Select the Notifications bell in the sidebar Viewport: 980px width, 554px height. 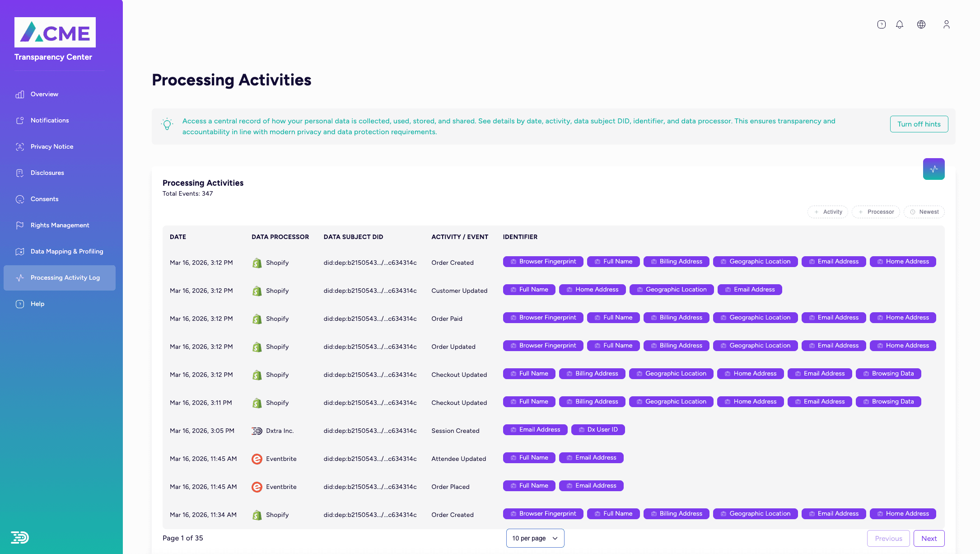20,120
